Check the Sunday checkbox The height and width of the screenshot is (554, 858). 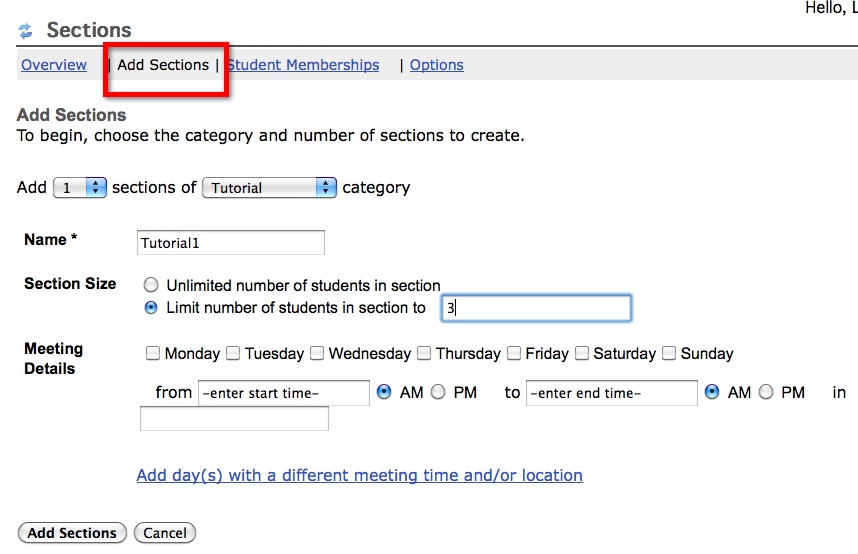pos(669,353)
